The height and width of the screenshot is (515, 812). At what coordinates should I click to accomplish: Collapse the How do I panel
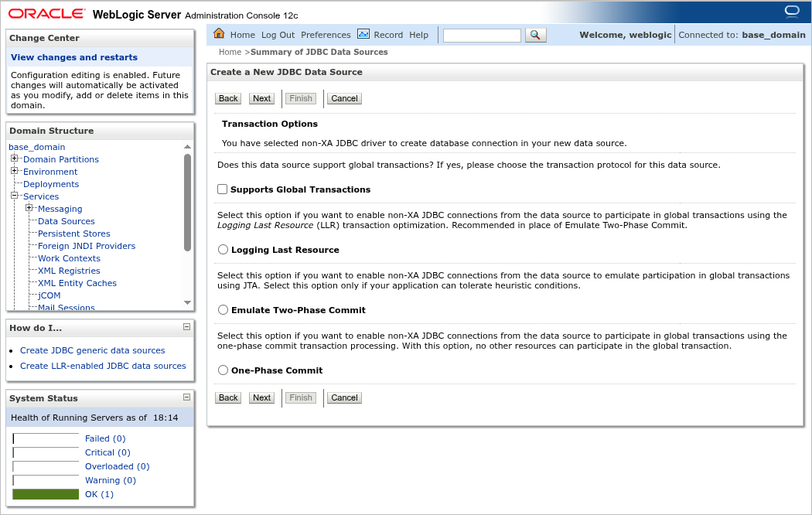(x=188, y=327)
